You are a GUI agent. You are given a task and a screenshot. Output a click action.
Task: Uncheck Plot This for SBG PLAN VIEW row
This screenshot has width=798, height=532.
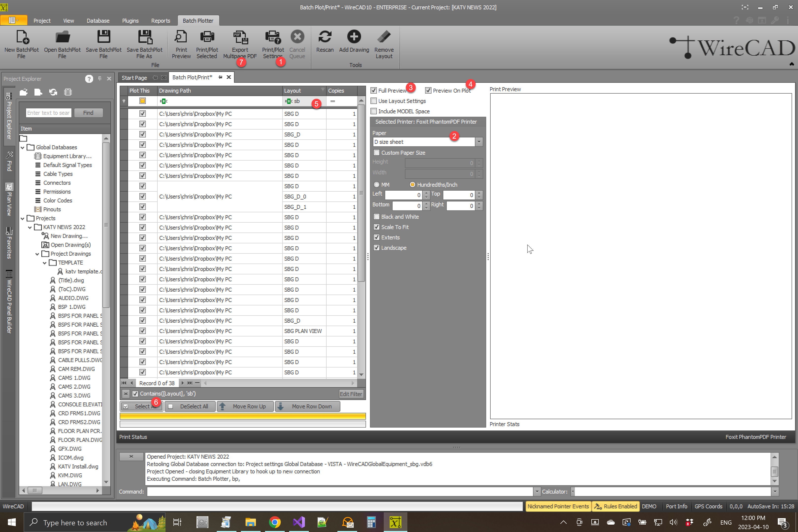click(143, 331)
